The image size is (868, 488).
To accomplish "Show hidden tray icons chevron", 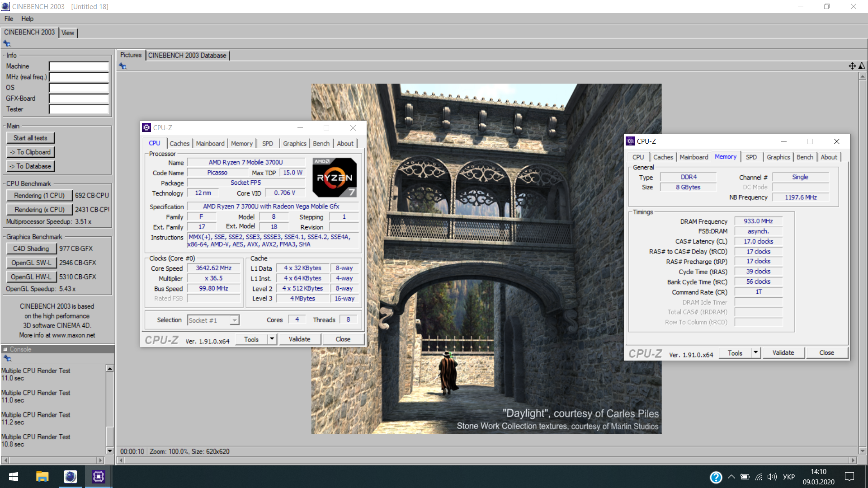I will point(731,477).
